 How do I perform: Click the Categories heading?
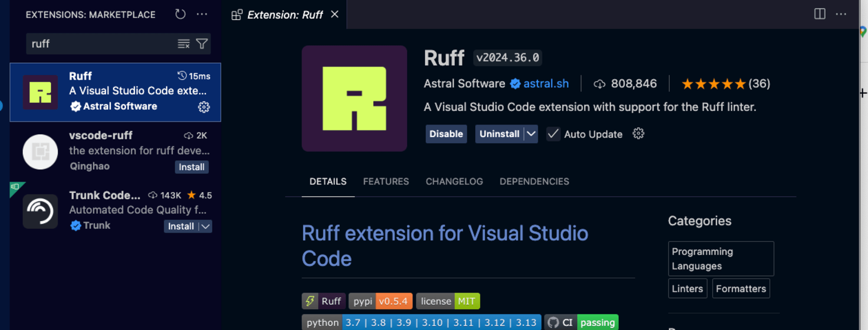pos(700,221)
